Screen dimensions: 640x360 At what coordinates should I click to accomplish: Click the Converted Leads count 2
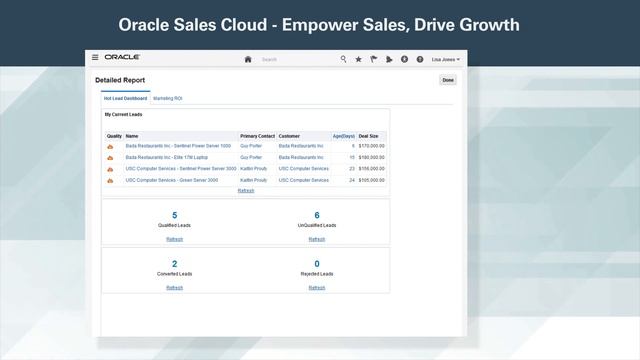point(175,264)
